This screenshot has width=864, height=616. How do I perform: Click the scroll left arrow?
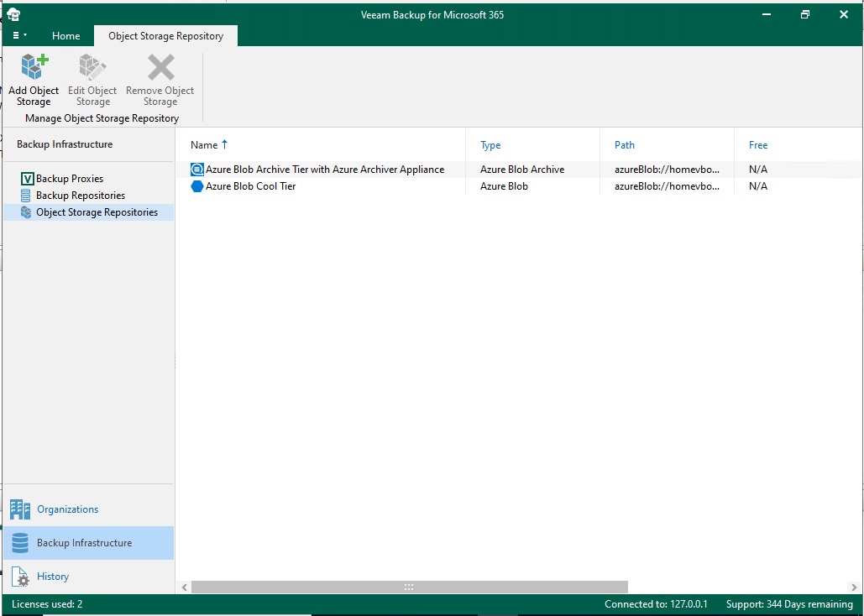(x=185, y=587)
